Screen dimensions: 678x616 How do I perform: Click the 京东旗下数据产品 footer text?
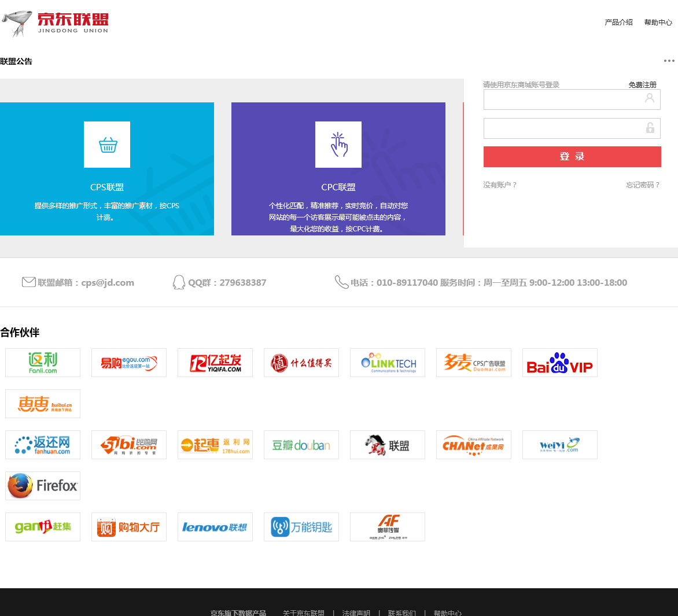pos(238,613)
